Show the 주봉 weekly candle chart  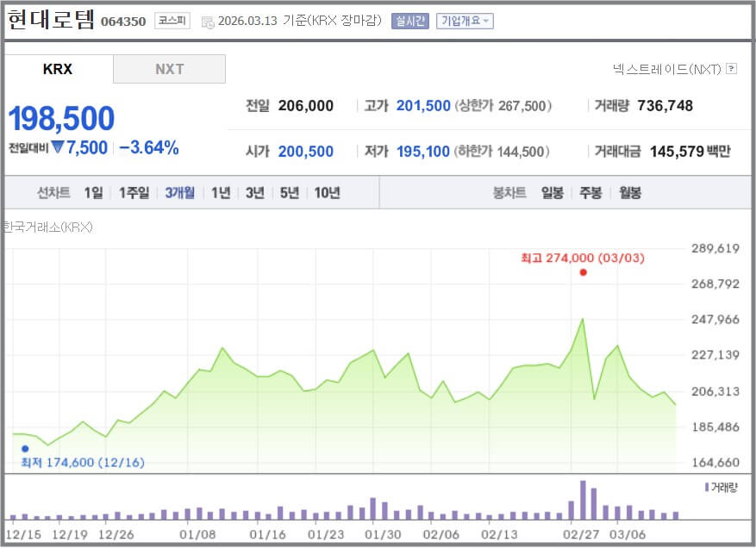click(590, 193)
